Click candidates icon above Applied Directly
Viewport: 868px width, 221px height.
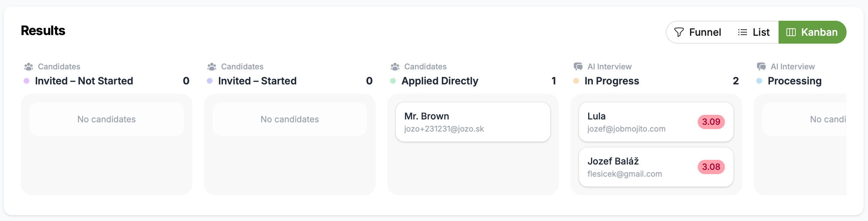point(395,67)
